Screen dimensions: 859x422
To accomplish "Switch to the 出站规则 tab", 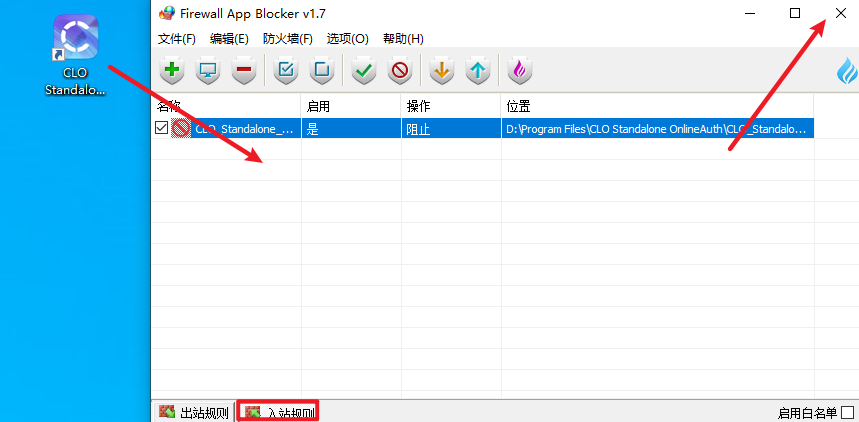I will (x=194, y=412).
